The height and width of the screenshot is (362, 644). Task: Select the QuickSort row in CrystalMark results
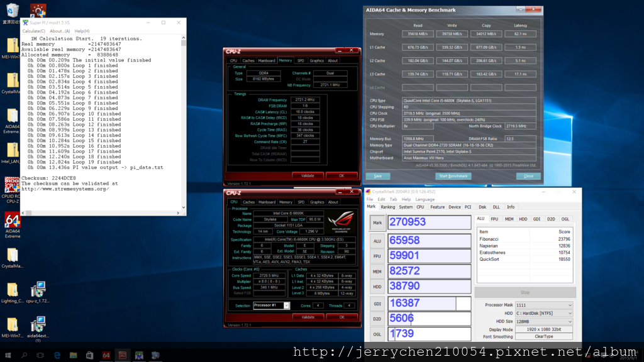pyautogui.click(x=525, y=260)
